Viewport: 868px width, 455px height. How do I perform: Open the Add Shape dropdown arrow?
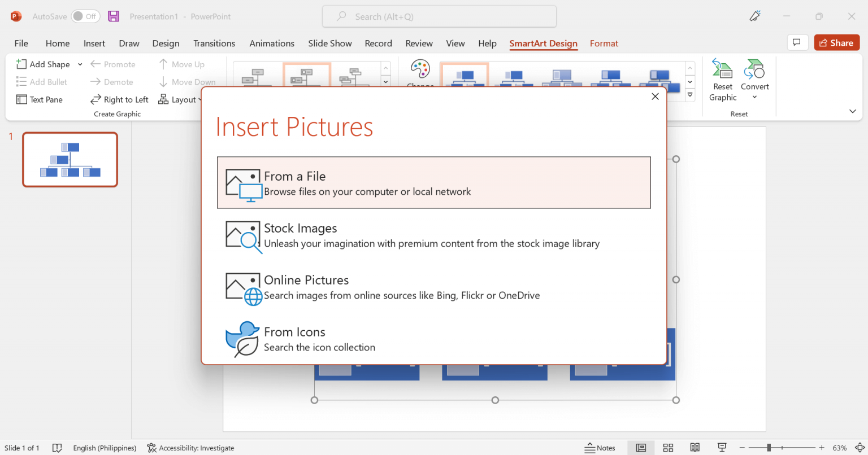[x=80, y=64]
